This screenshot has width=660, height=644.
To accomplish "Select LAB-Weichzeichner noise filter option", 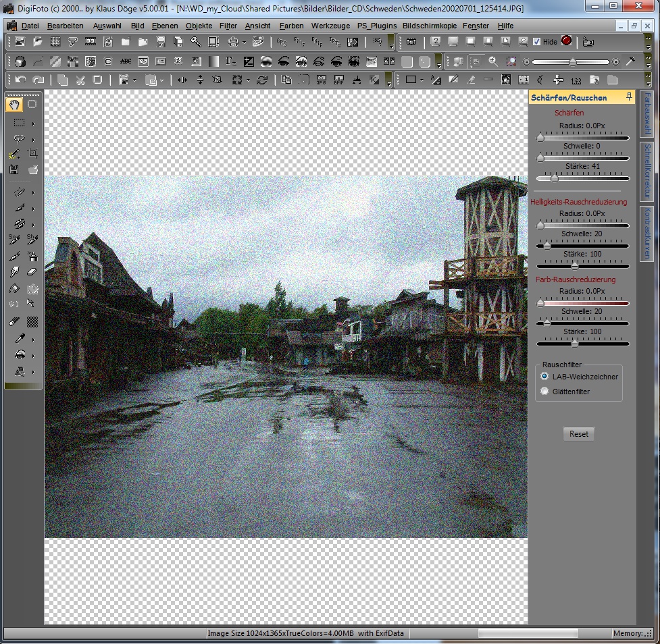I will tap(544, 377).
